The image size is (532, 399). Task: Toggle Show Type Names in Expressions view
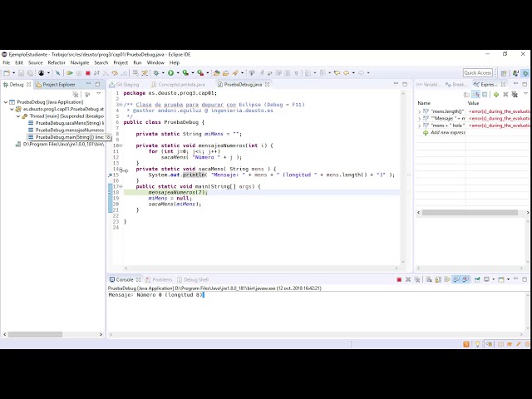click(467, 94)
